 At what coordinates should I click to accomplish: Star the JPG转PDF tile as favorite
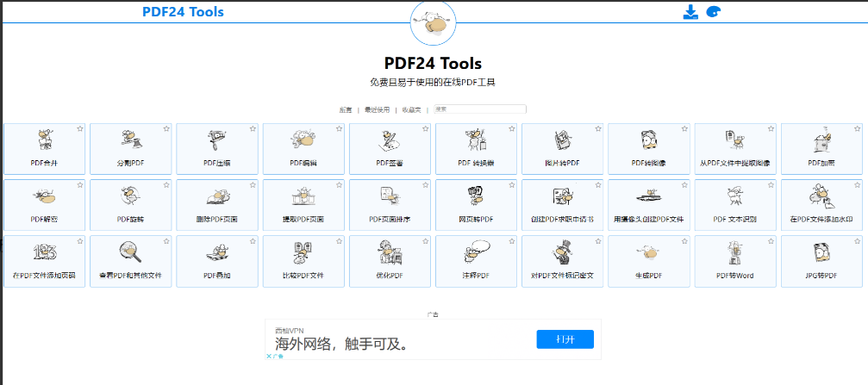(x=857, y=240)
